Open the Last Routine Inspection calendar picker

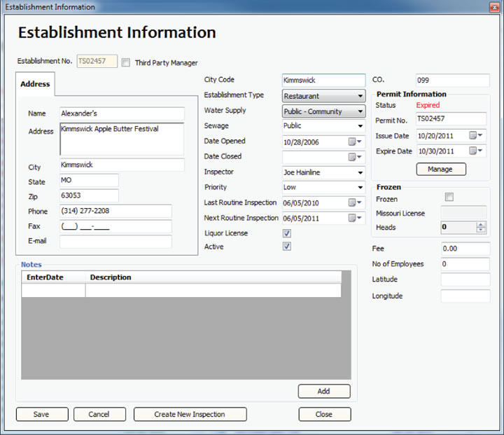[355, 202]
